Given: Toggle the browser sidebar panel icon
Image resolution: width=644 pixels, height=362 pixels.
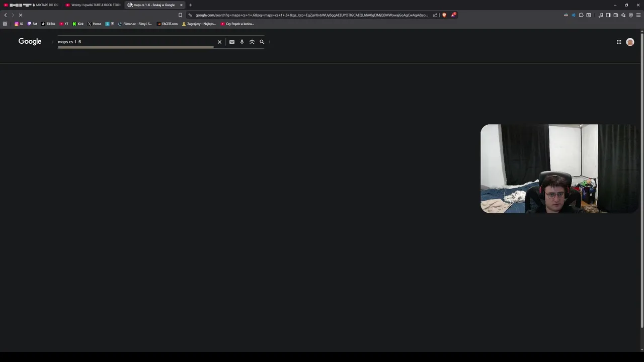Looking at the screenshot, I should click(608, 15).
